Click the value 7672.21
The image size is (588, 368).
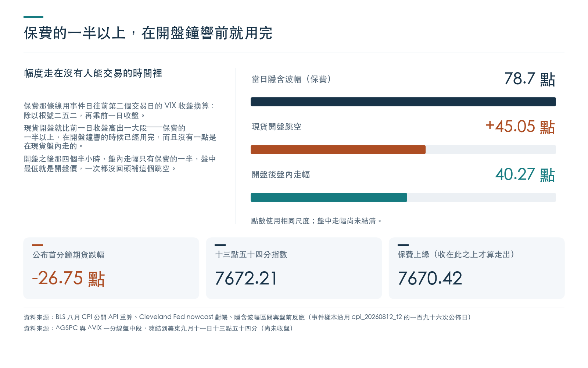pos(246,278)
